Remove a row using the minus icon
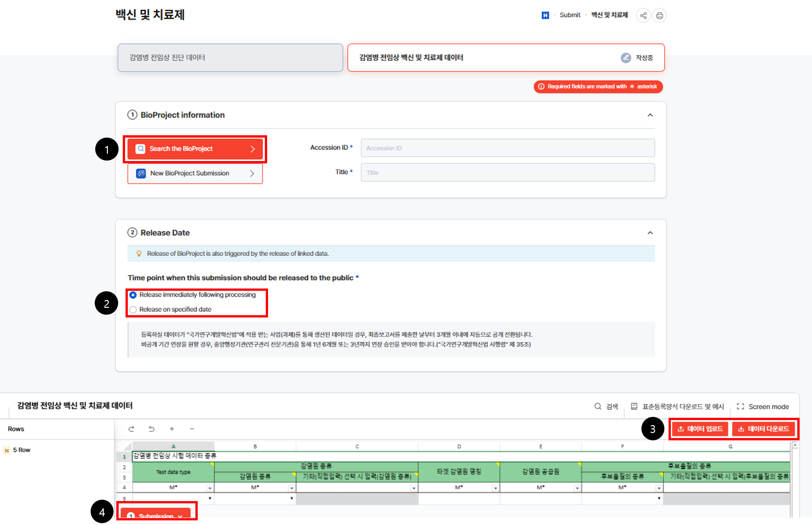 192,429
